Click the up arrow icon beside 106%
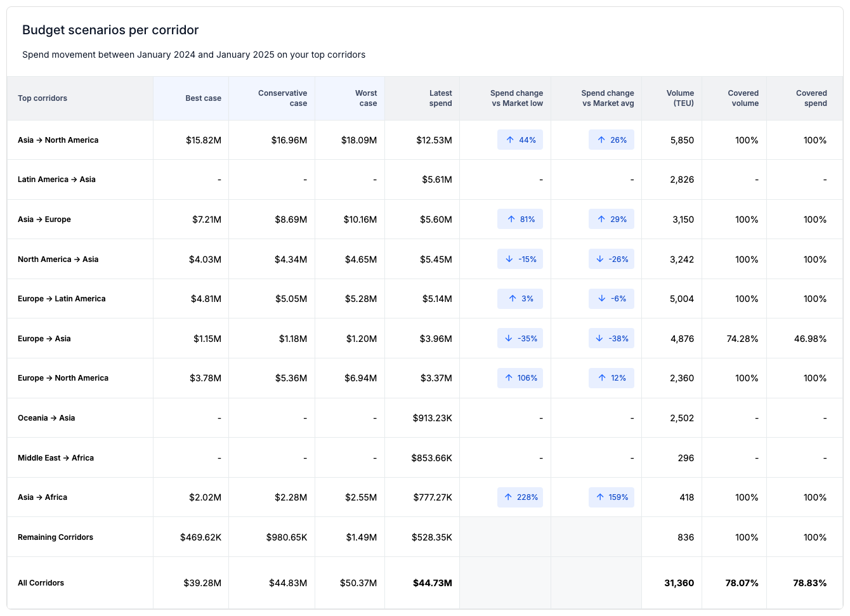The image size is (850, 616). 509,378
